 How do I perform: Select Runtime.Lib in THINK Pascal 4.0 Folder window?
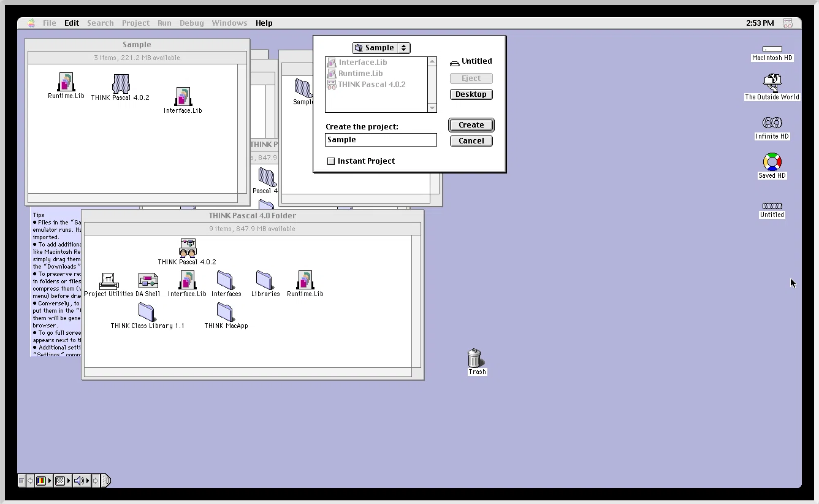(305, 280)
